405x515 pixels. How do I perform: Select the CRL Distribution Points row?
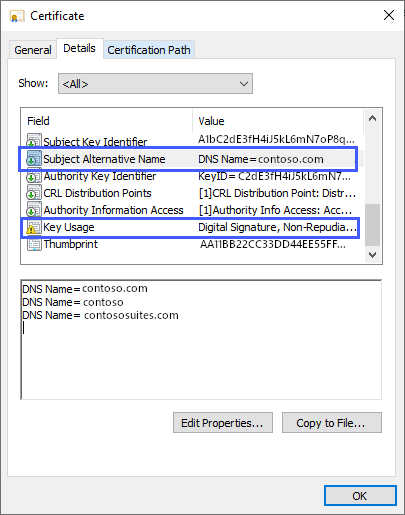192,193
